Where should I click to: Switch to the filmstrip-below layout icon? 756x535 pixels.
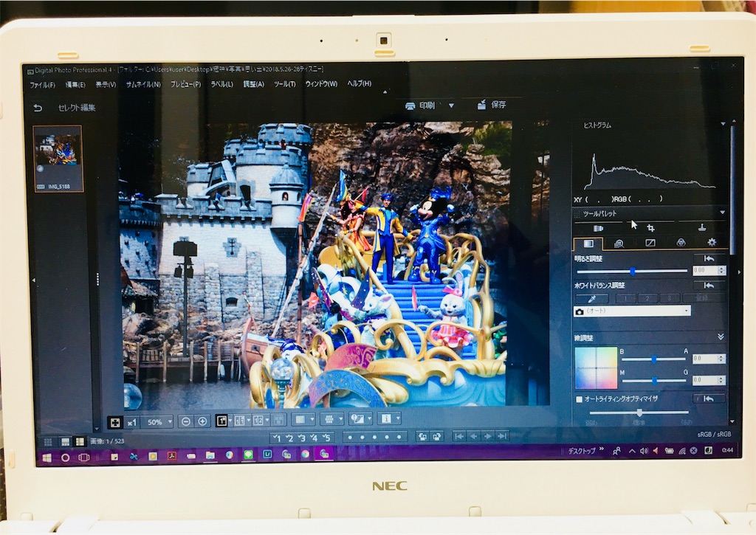[x=65, y=442]
